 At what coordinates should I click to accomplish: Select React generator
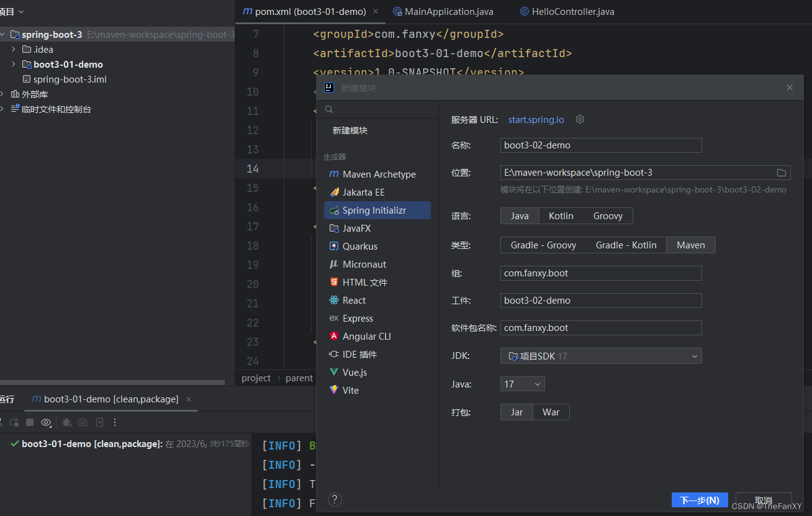(377, 301)
